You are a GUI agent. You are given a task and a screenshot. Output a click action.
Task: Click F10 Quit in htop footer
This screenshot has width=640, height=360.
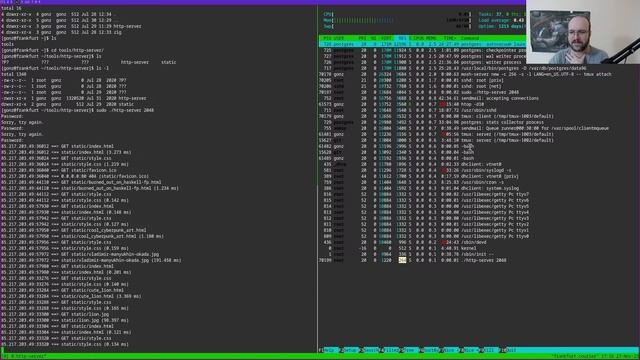(509, 350)
